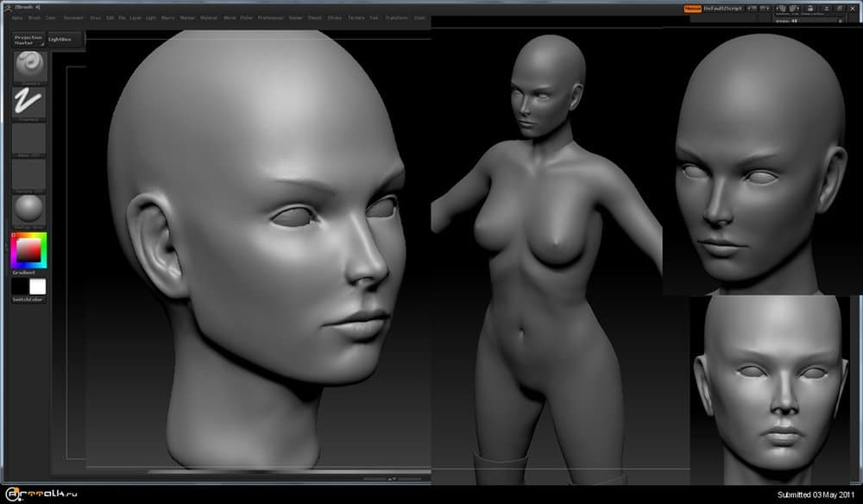
Task: Select the black secondary color swatch
Action: click(x=20, y=287)
